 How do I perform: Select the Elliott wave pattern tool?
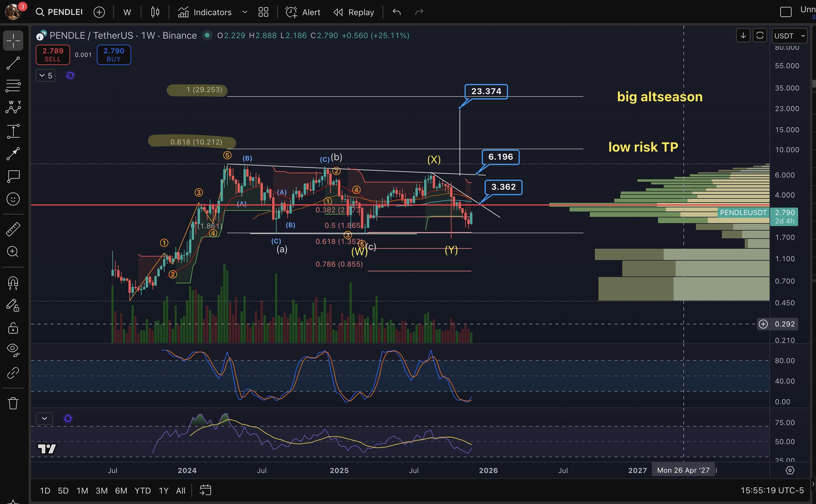[13, 107]
